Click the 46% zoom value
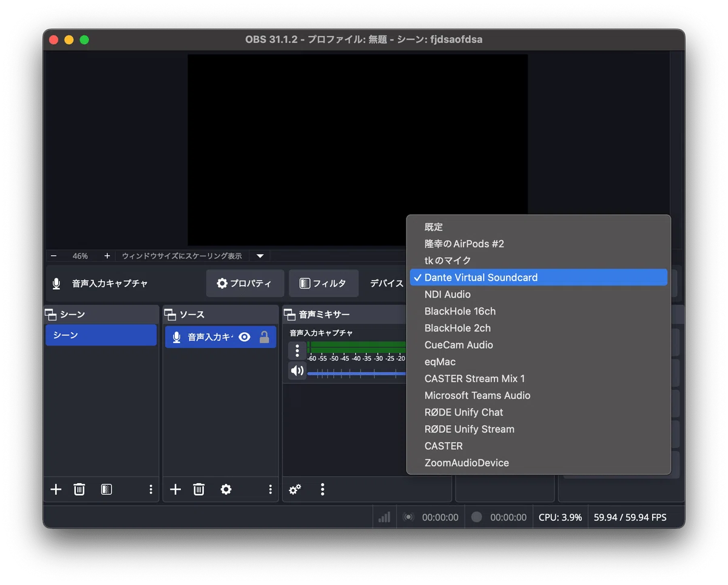This screenshot has width=728, height=585. (x=80, y=256)
